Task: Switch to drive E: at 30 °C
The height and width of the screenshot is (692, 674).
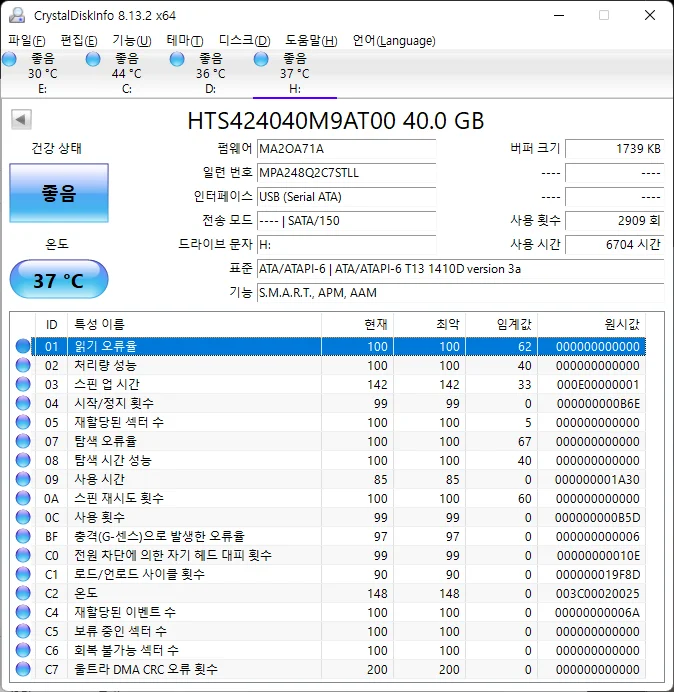Action: 42,73
